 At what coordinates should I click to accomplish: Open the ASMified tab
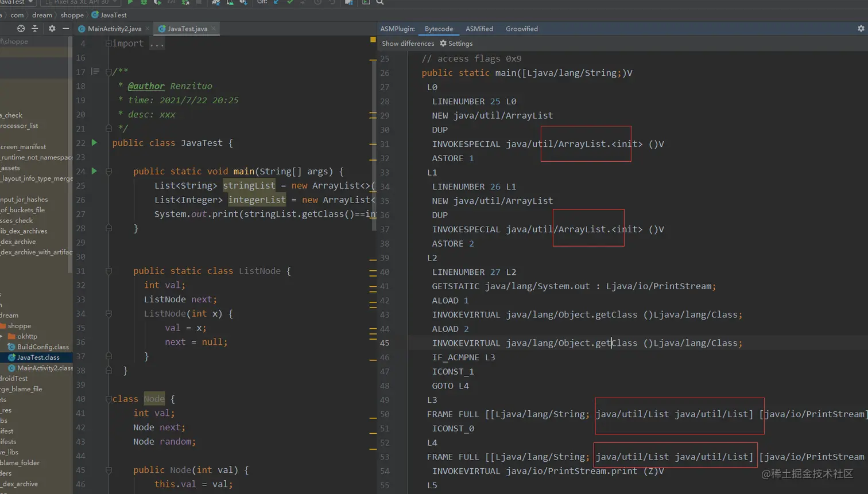[479, 29]
